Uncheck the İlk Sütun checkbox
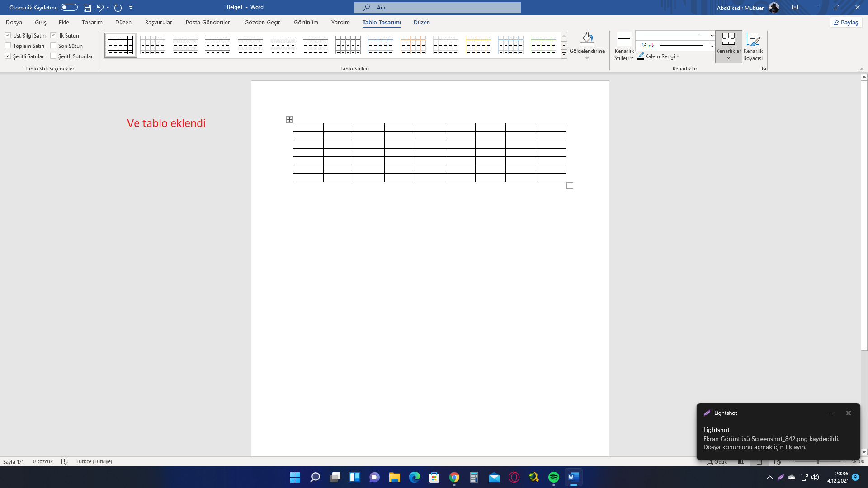868x488 pixels. pyautogui.click(x=53, y=35)
